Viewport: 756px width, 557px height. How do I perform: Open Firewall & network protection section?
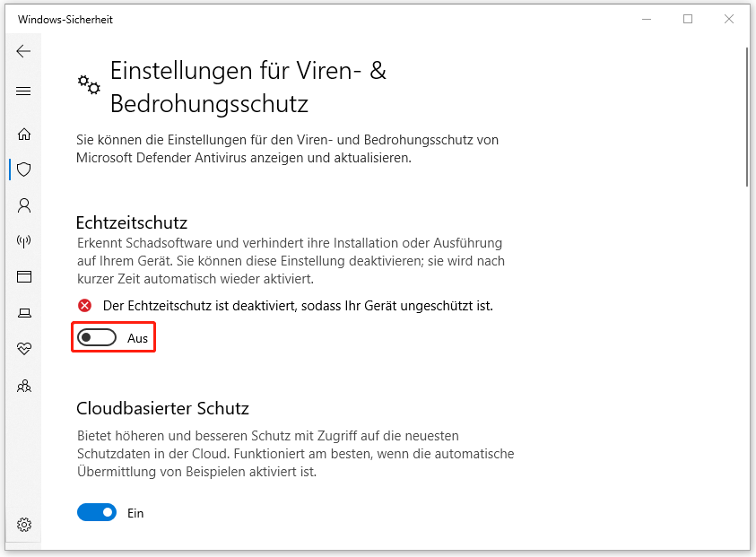tap(24, 240)
